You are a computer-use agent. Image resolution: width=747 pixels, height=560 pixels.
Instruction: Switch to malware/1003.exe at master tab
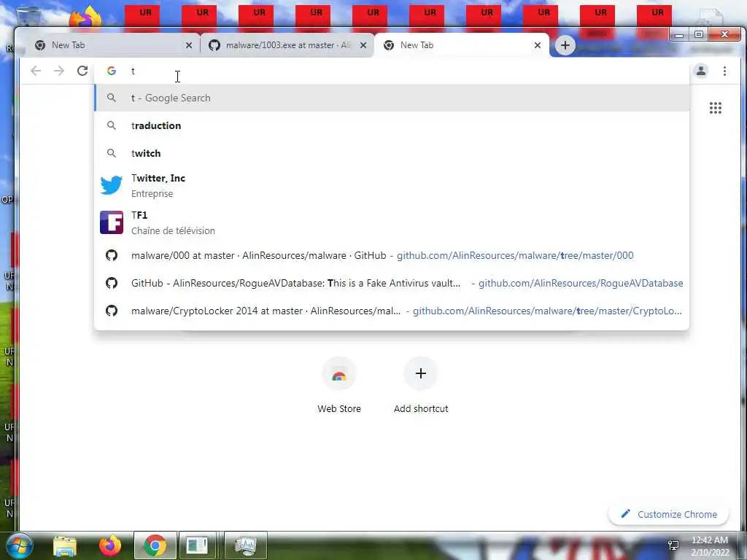click(287, 45)
